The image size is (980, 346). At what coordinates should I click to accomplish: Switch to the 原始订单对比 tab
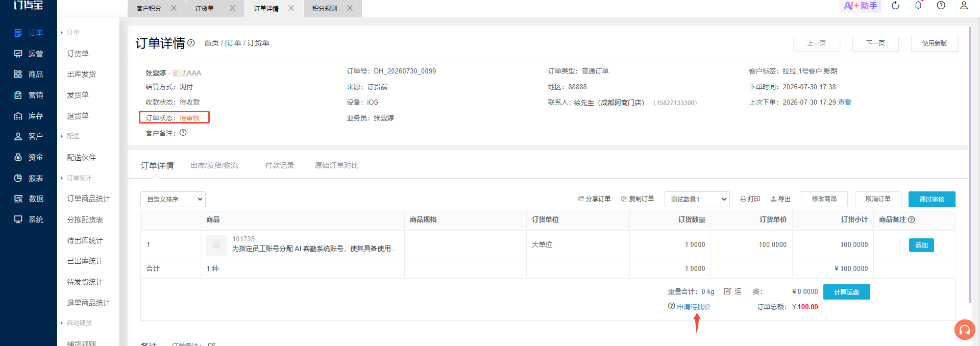tap(336, 165)
